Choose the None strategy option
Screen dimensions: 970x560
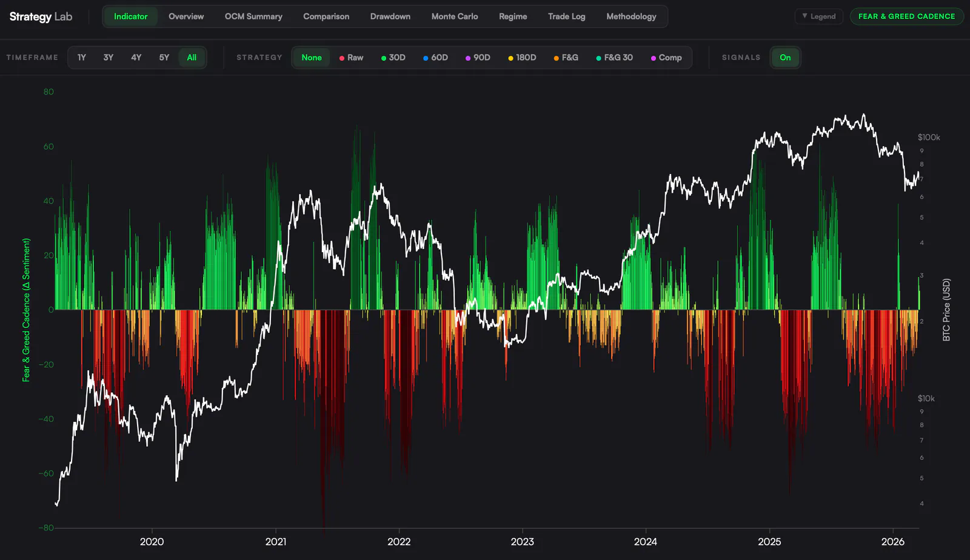pos(312,58)
